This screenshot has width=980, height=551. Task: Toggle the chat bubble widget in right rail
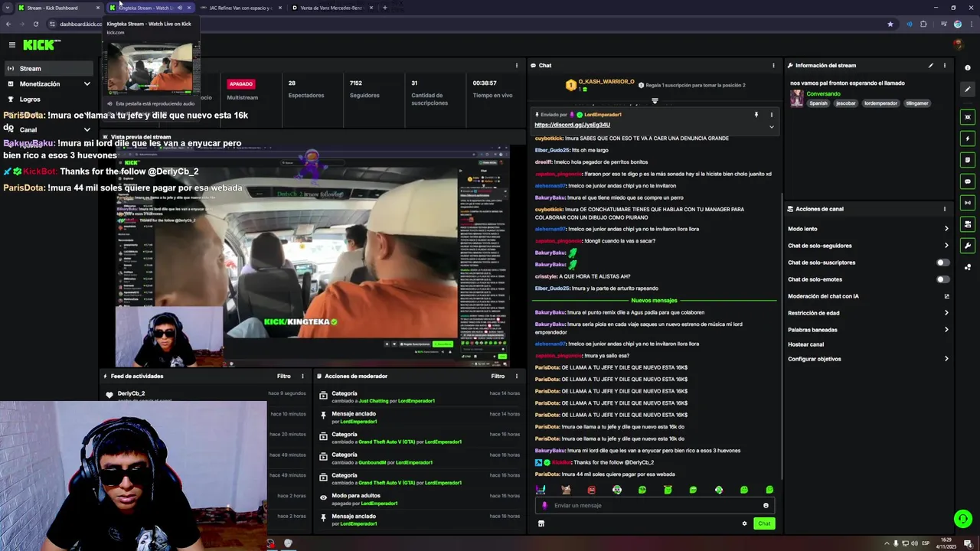pyautogui.click(x=968, y=181)
